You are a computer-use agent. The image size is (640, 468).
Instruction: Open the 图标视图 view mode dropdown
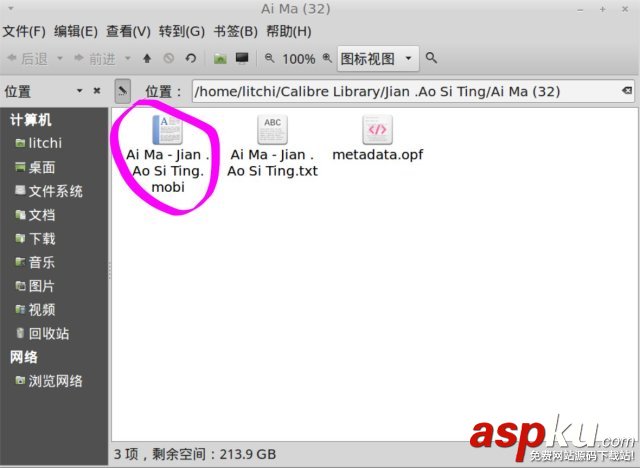tap(378, 59)
